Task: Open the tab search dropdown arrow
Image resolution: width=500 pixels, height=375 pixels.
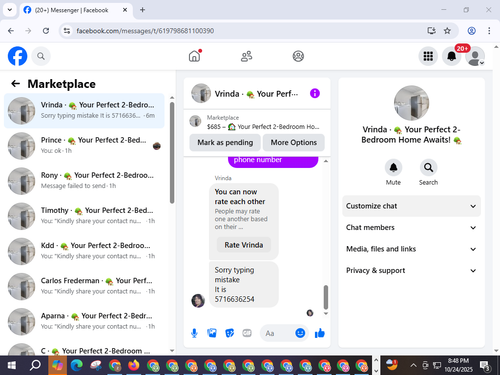Action: 10,10
